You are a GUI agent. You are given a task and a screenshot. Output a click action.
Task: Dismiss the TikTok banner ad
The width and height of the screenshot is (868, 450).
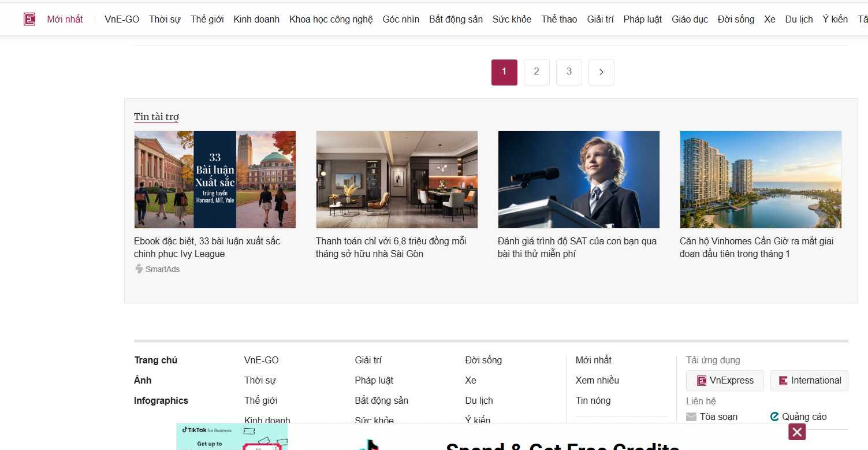(796, 432)
